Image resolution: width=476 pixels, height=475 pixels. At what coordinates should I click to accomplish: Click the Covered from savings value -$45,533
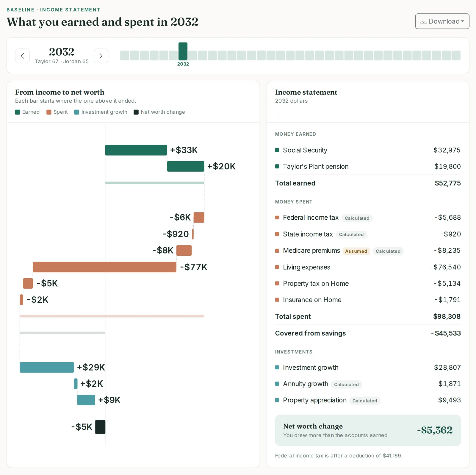(446, 333)
